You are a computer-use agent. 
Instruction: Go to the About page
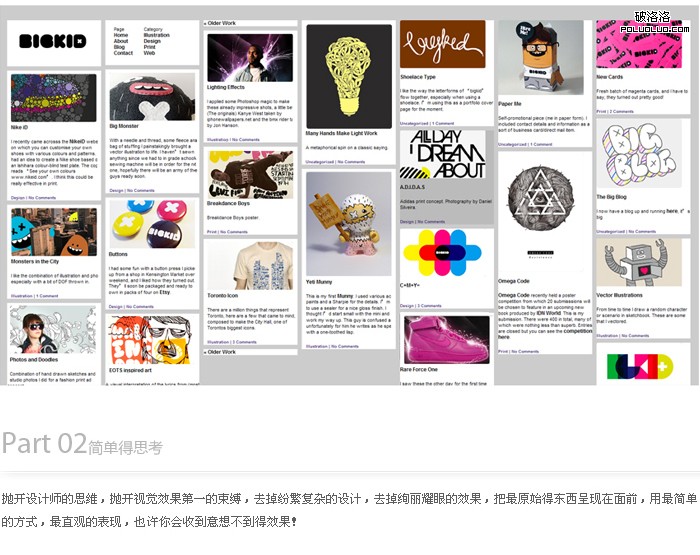coord(121,41)
